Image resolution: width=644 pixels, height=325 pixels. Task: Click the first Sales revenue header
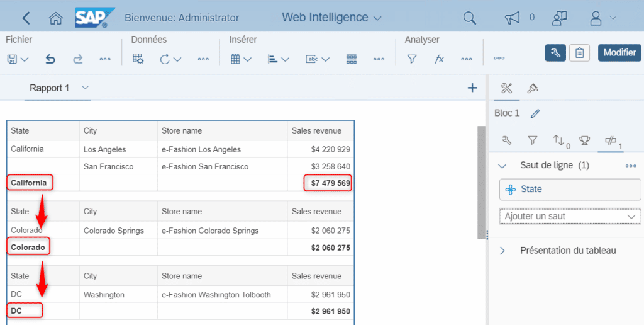pyautogui.click(x=321, y=130)
